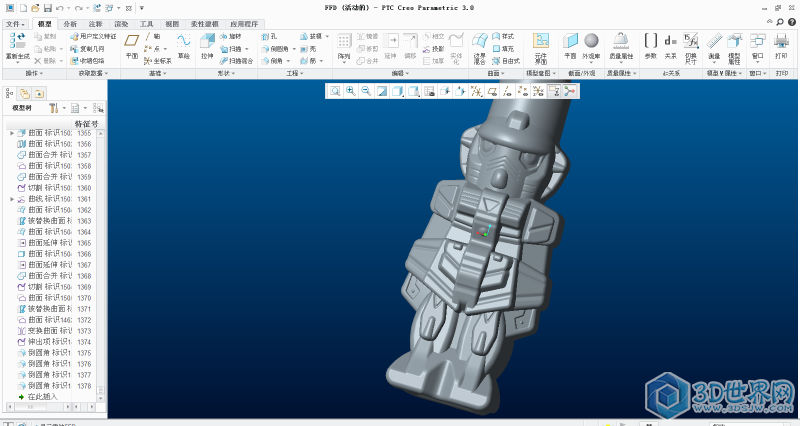Switch to the 视图 (View) ribbon tab
The width and height of the screenshot is (800, 426).
[x=172, y=24]
